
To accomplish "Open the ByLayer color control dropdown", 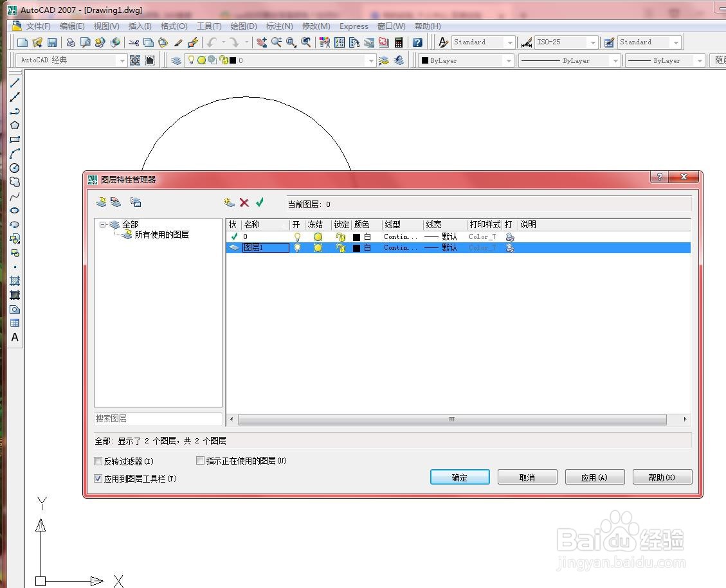I will (x=509, y=60).
